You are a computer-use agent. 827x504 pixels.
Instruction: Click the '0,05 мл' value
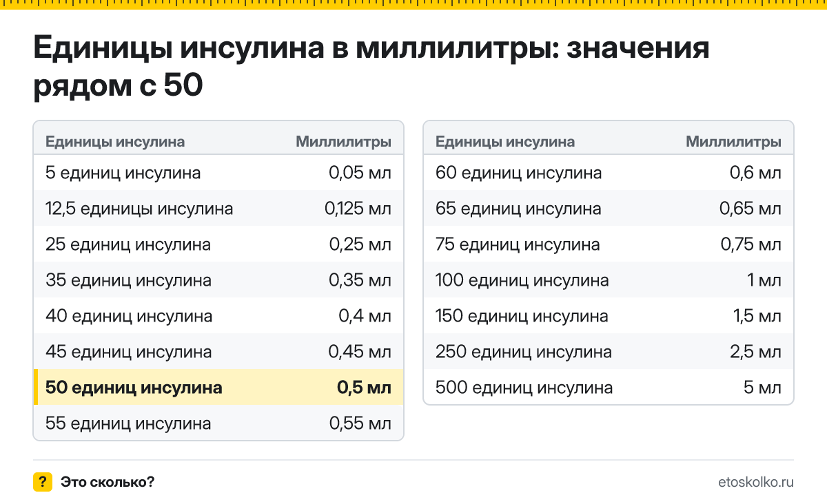pos(360,172)
